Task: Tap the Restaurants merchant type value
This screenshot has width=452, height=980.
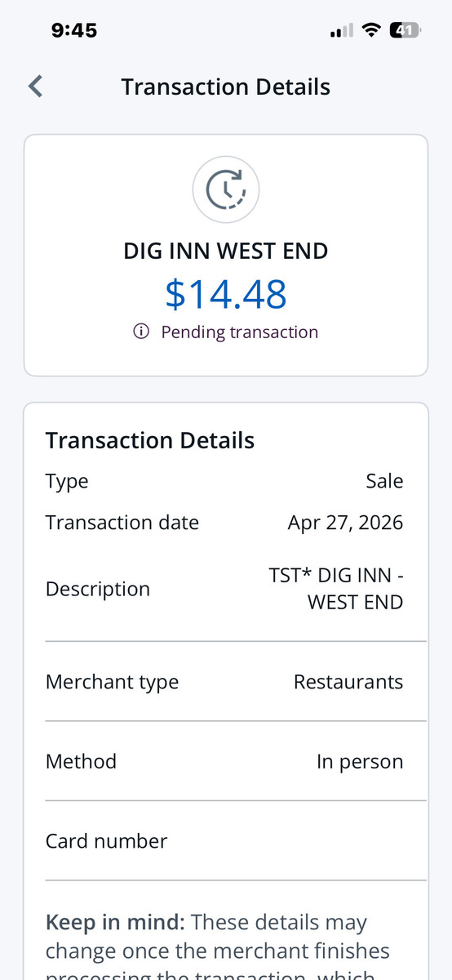Action: pyautogui.click(x=348, y=682)
